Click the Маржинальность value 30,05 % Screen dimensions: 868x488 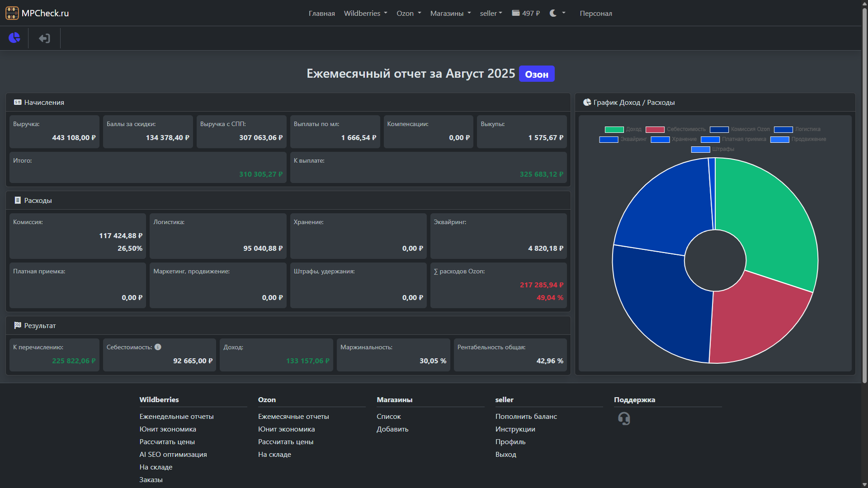(433, 361)
